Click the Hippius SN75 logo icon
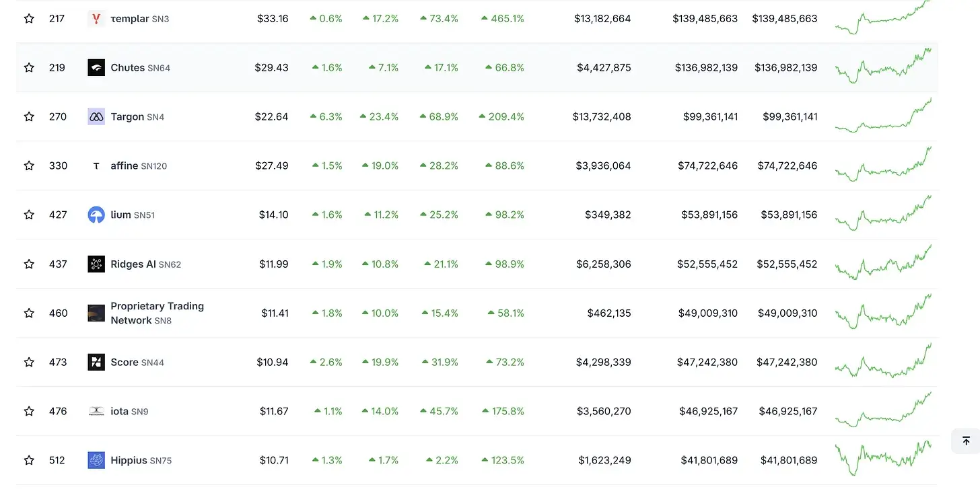This screenshot has height=489, width=980. [x=96, y=461]
